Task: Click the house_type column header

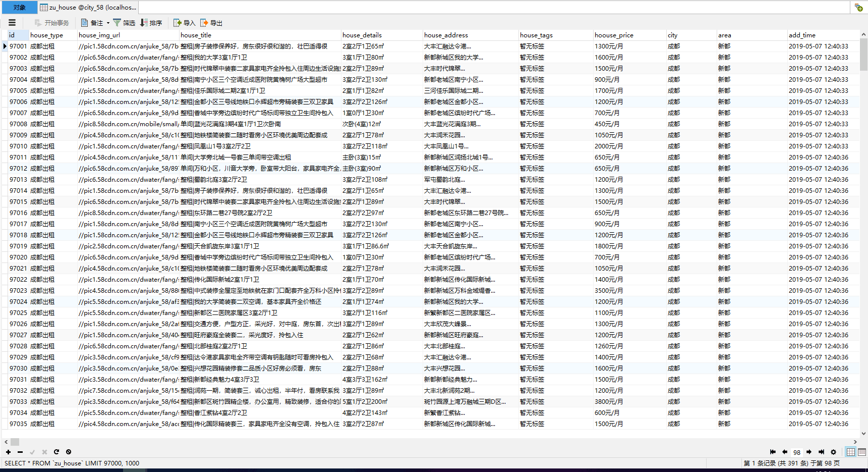Action: (x=52, y=35)
